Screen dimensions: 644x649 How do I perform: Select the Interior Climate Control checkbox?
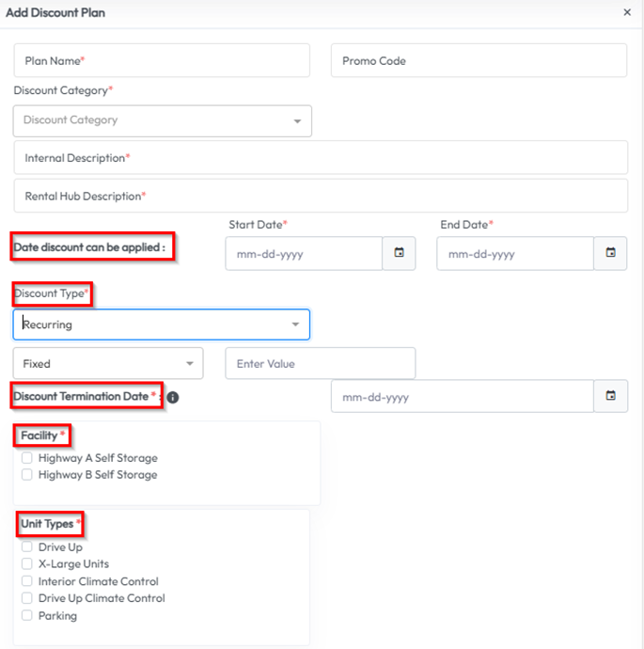pyautogui.click(x=27, y=581)
